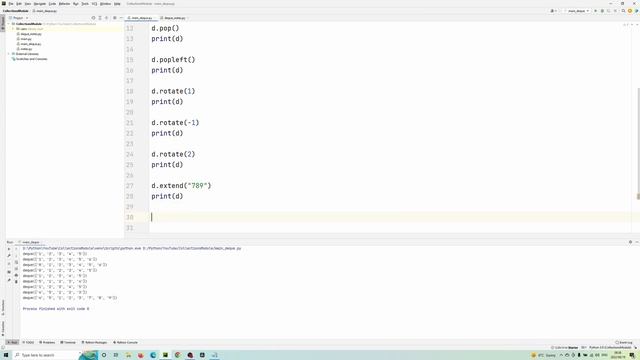Open the VCS menu

[94, 4]
